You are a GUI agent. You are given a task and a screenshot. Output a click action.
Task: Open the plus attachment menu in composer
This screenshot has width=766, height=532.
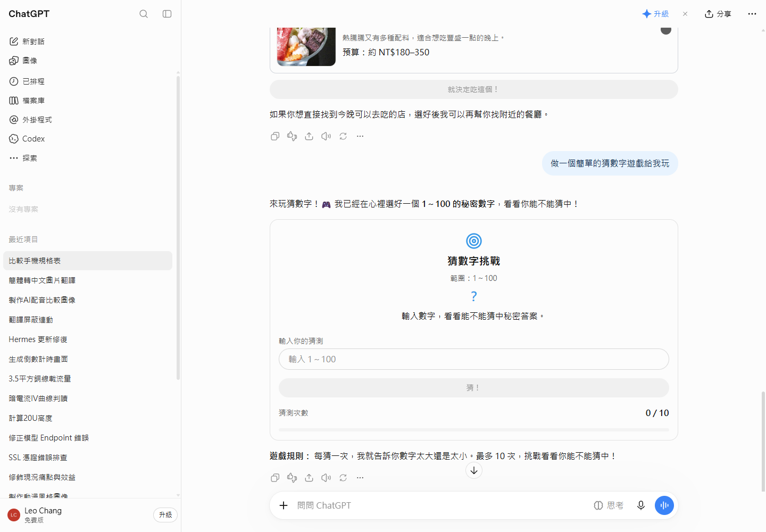[284, 505]
